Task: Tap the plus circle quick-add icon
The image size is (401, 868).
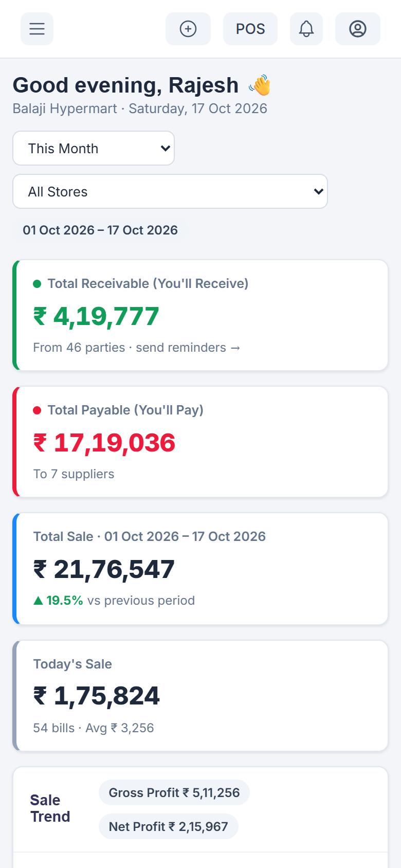Action: [188, 29]
